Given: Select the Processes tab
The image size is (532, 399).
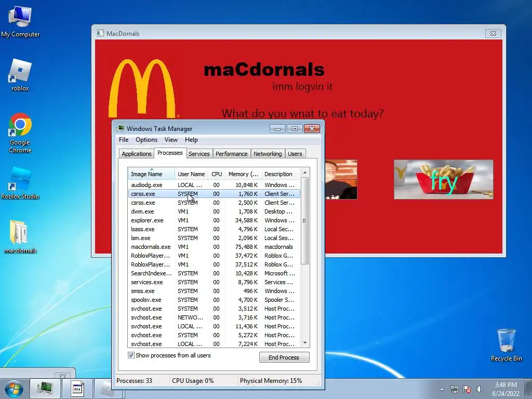Looking at the screenshot, I should pyautogui.click(x=170, y=153).
